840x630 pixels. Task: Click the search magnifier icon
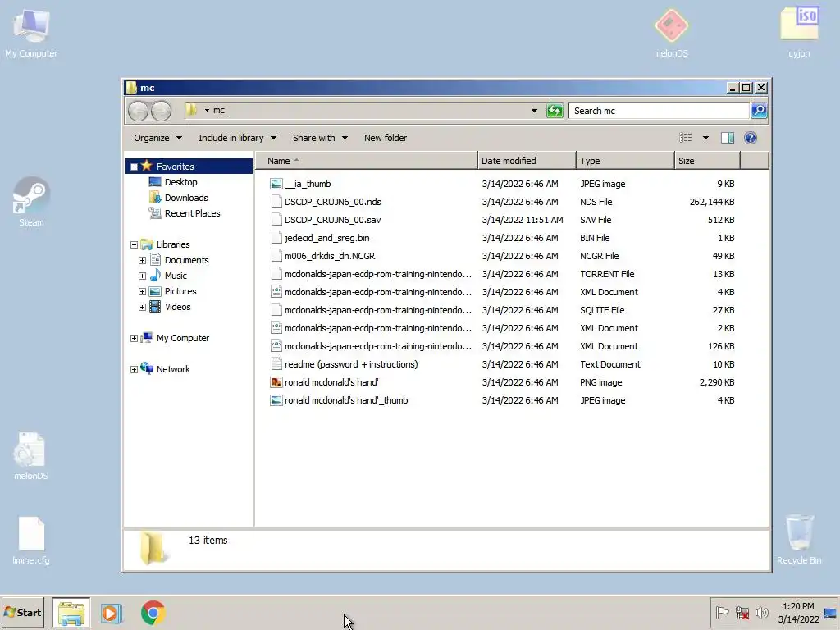pos(759,111)
